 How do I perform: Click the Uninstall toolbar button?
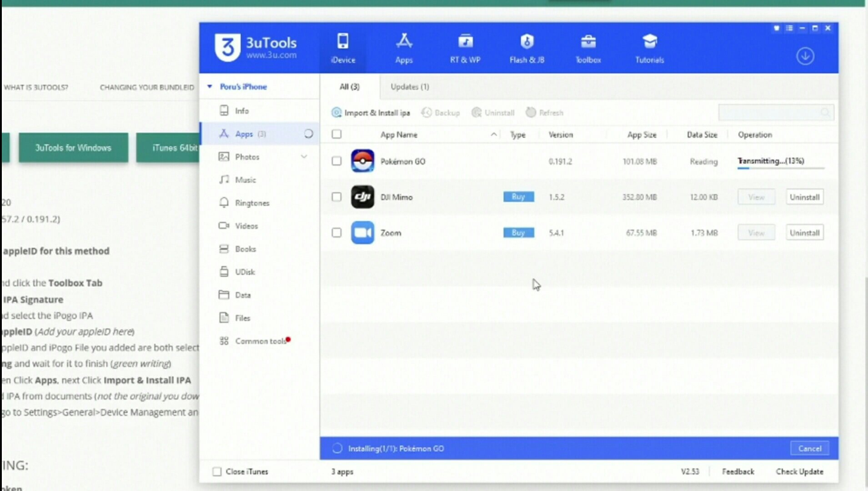pos(493,113)
